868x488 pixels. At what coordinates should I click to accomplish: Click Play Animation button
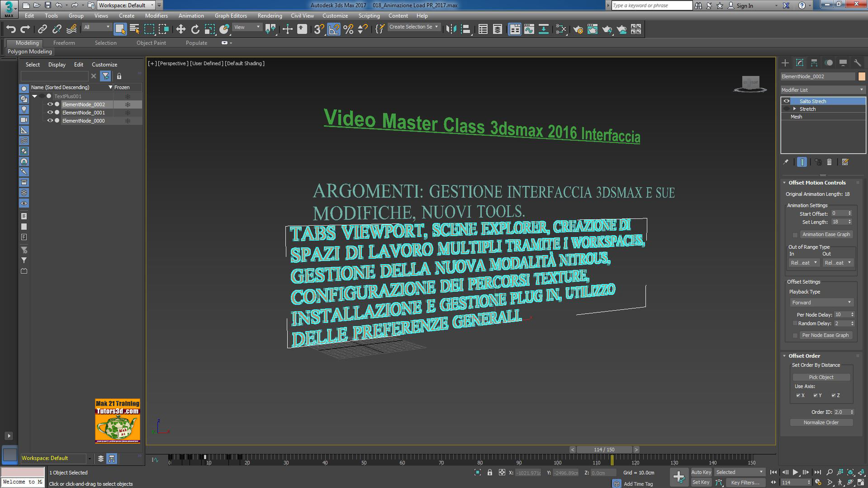(x=795, y=472)
